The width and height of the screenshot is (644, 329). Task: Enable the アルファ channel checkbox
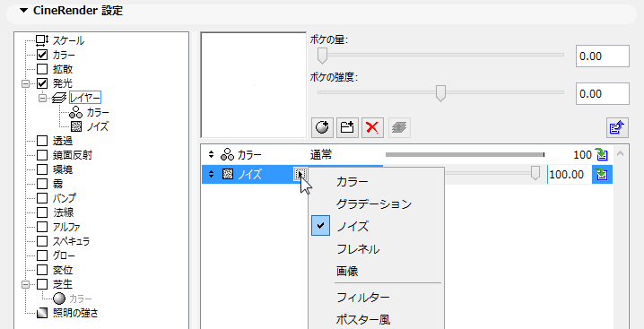coord(42,227)
